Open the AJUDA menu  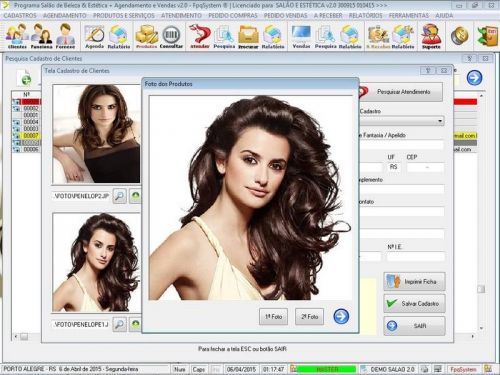pos(444,15)
